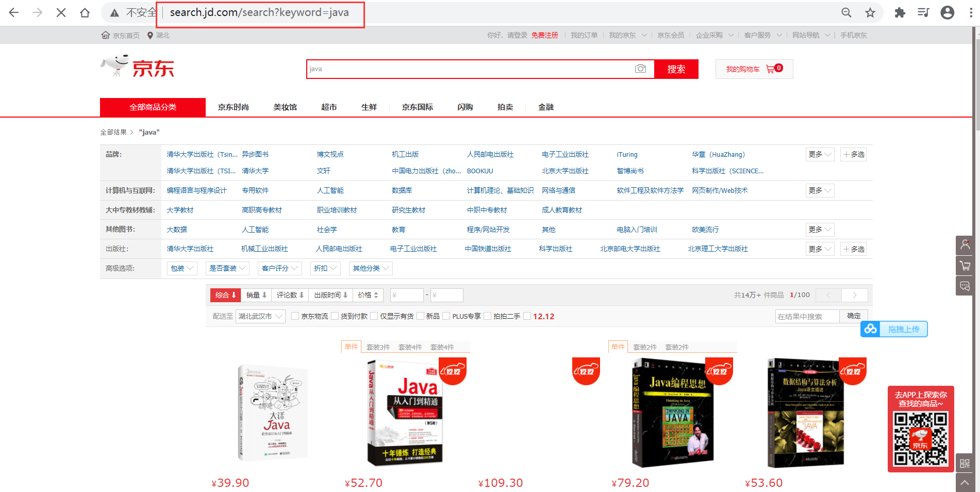This screenshot has width=980, height=492.
Task: Open the cart icon in right sidebar
Action: click(965, 266)
